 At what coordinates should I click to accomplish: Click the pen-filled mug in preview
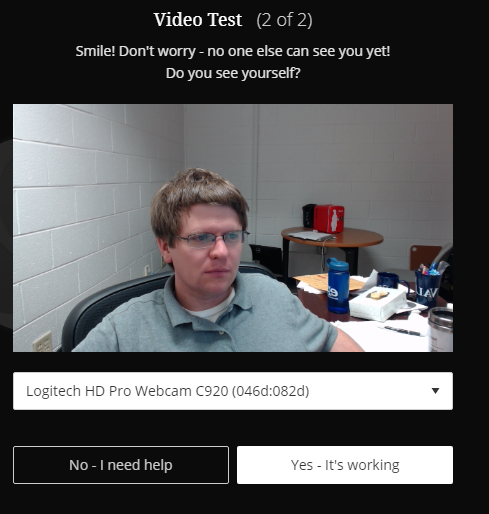pyautogui.click(x=427, y=285)
